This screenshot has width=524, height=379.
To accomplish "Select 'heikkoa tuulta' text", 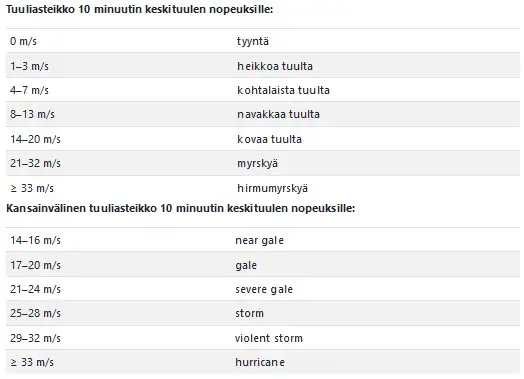I will pos(275,66).
